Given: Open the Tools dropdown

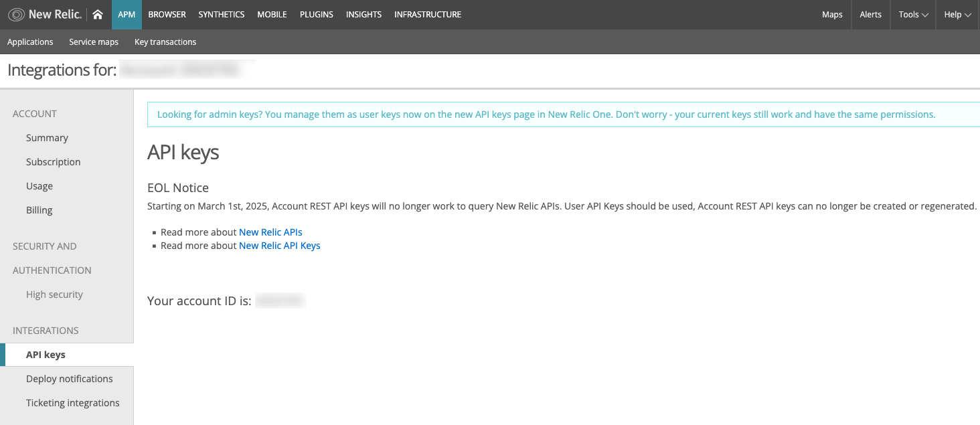Looking at the screenshot, I should coord(912,14).
